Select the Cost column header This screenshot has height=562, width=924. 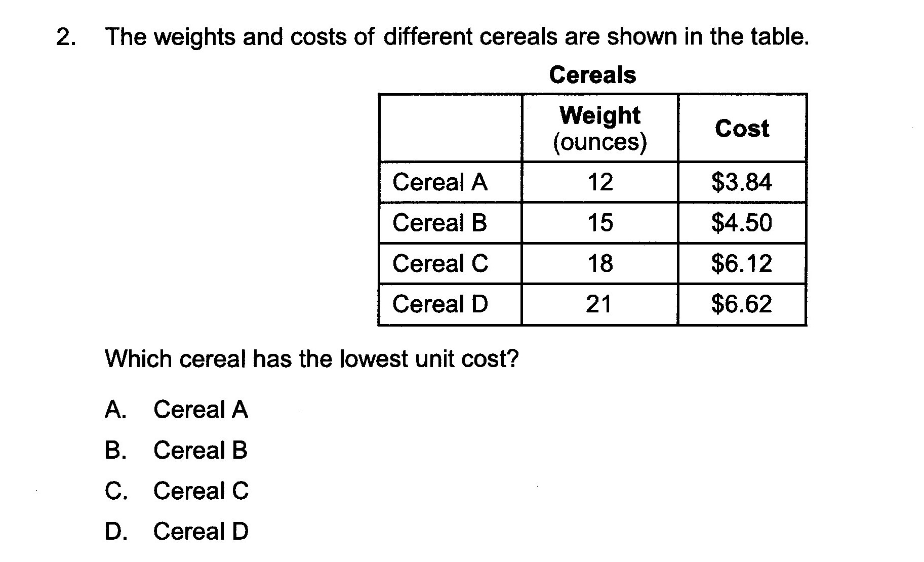coord(742,129)
